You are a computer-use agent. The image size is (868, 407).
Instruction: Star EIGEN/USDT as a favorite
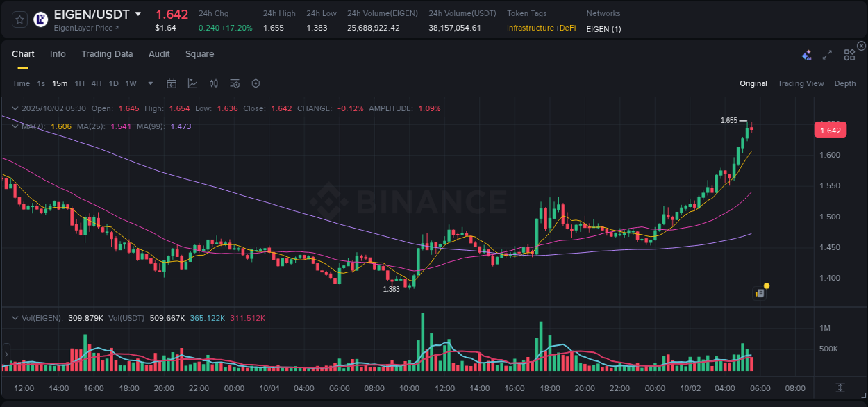click(19, 19)
